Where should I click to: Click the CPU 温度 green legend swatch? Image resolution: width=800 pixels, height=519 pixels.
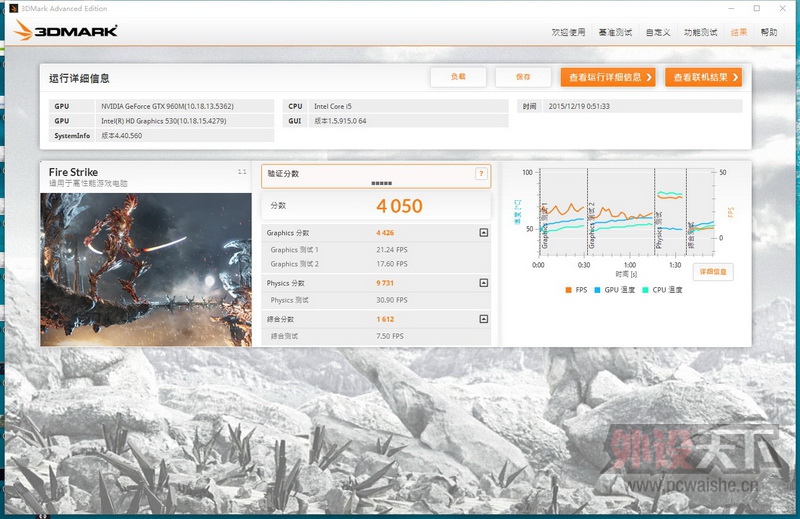pyautogui.click(x=645, y=290)
